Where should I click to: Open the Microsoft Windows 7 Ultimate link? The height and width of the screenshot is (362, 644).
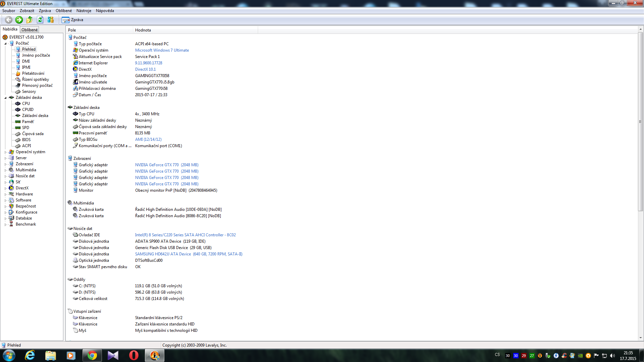162,50
